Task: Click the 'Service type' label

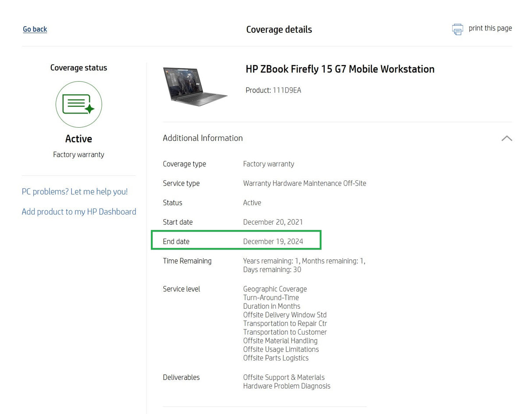Action: [x=181, y=183]
